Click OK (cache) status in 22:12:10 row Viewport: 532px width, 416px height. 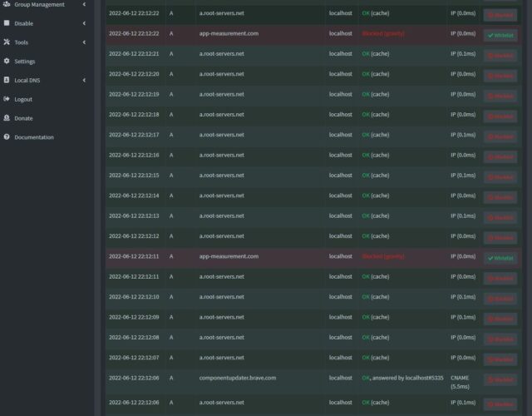pos(376,296)
